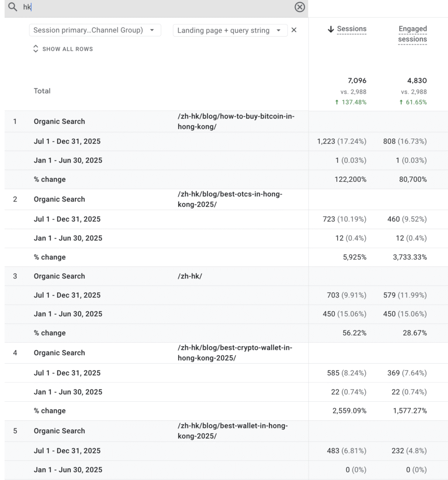
Task: Click the search magnifier icon
Action: (13, 7)
